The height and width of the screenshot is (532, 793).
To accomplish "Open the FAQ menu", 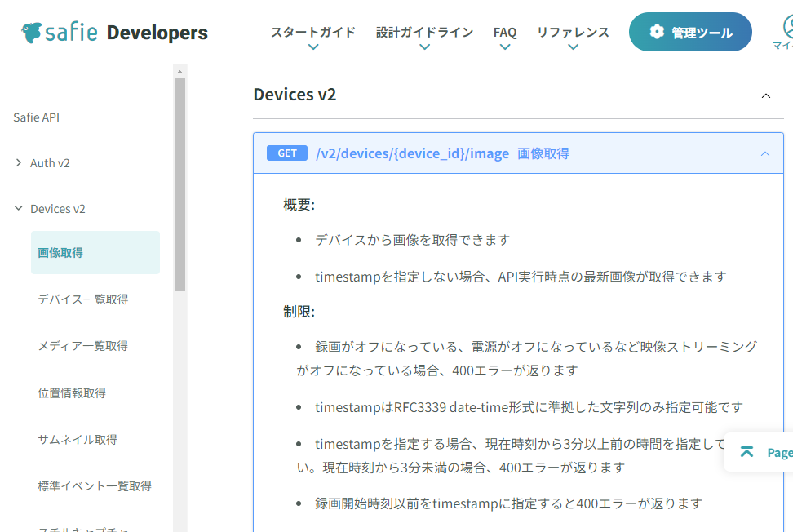I will point(505,33).
